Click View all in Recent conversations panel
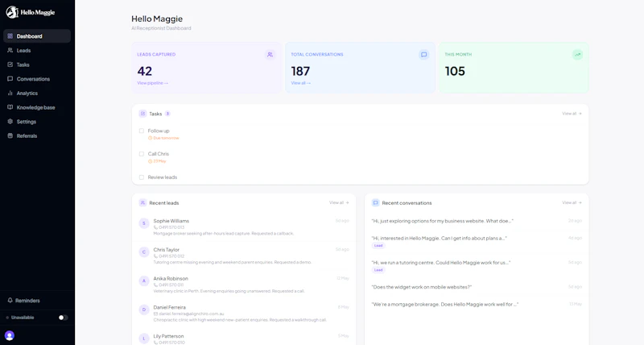The image size is (644, 345). 572,202
